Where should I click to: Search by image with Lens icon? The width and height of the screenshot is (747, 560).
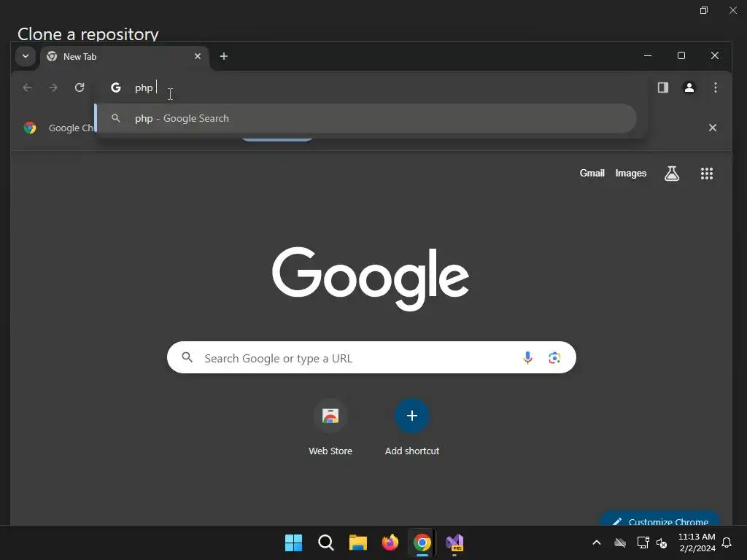pyautogui.click(x=554, y=357)
